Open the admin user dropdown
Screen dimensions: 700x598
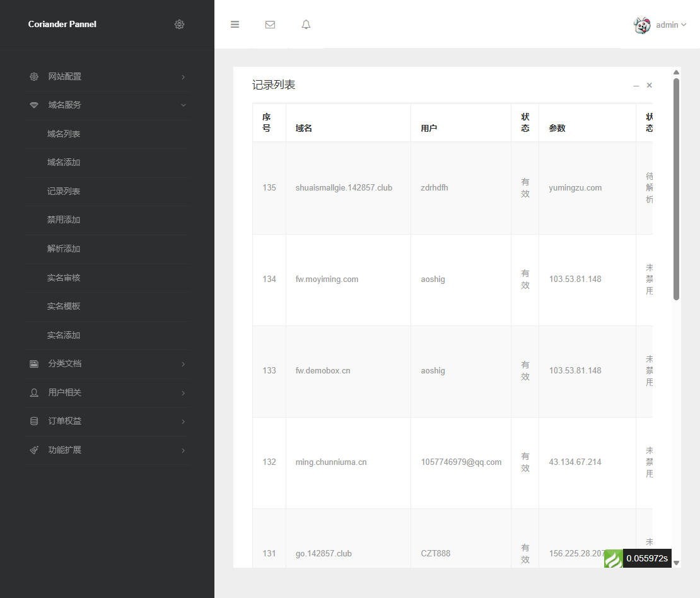pyautogui.click(x=671, y=25)
